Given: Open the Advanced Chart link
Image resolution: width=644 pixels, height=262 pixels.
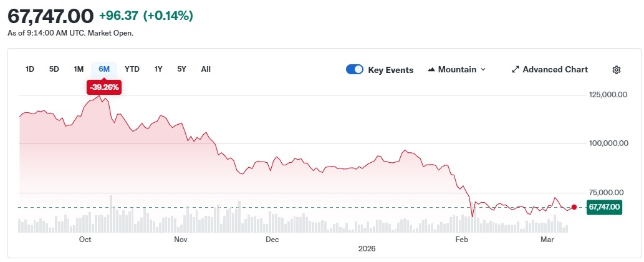Looking at the screenshot, I should [x=554, y=70].
